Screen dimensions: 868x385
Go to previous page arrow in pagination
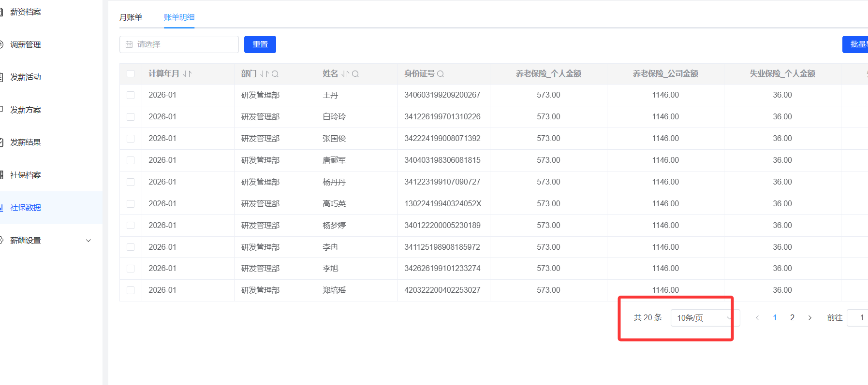pyautogui.click(x=757, y=318)
